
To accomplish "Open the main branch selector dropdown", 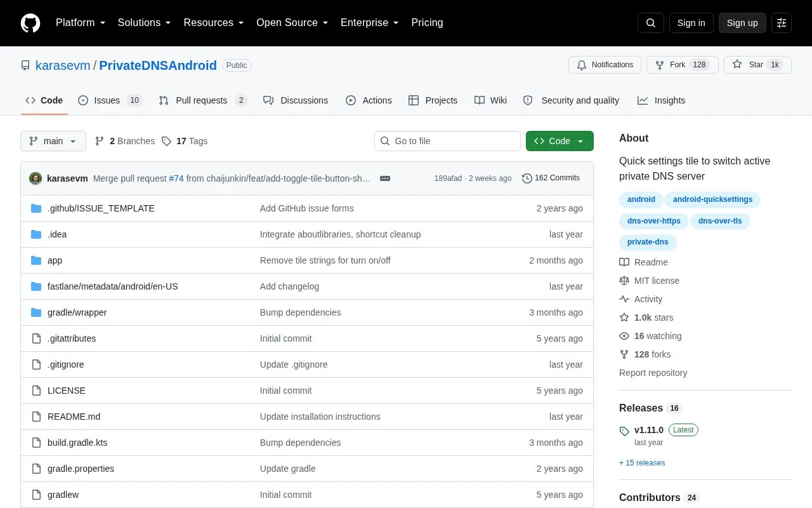I will pyautogui.click(x=53, y=141).
